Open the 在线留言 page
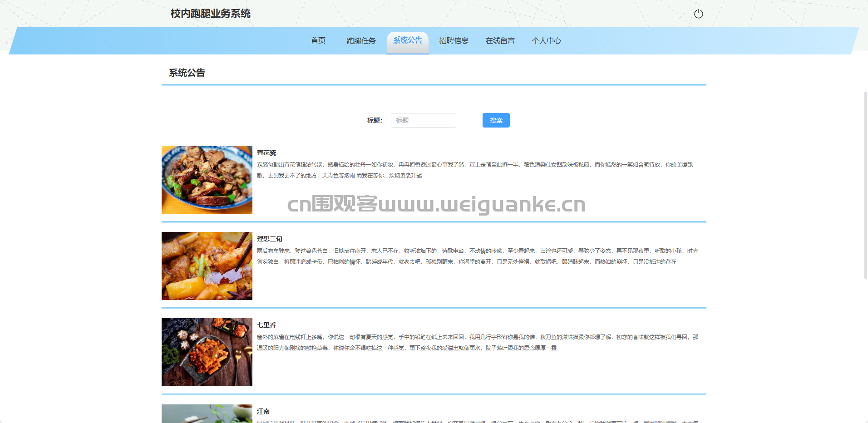Screen dimensions: 868x423 (500, 41)
